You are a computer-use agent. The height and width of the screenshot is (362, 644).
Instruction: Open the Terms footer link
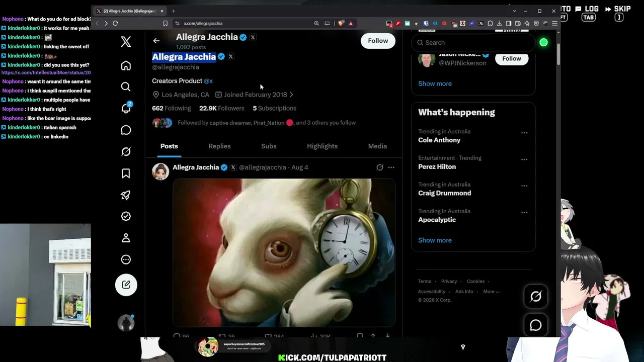[425, 282]
